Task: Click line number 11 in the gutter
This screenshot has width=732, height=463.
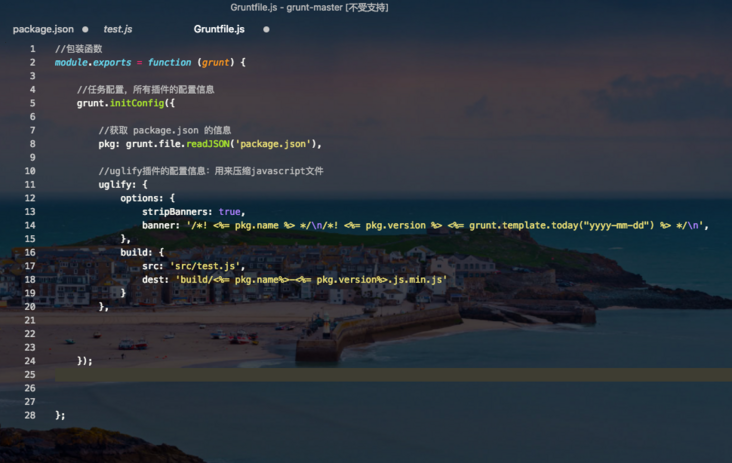Action: pos(30,185)
